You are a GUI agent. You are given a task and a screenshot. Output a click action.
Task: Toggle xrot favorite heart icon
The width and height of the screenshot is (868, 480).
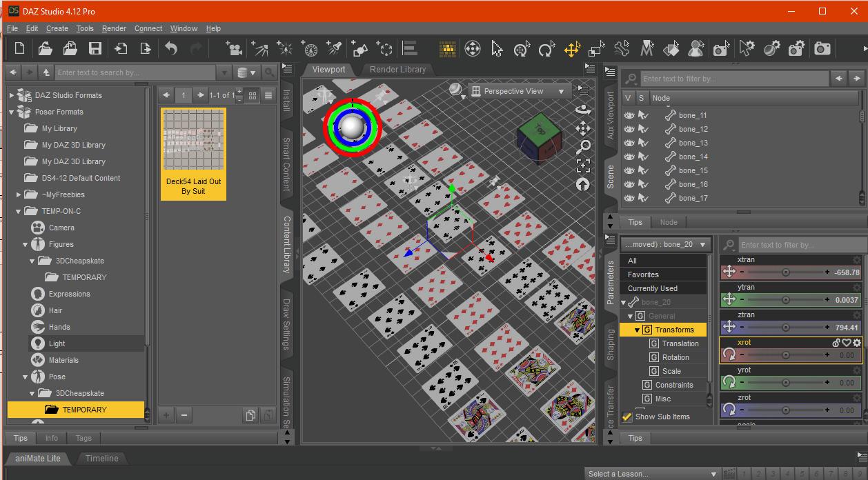pos(847,343)
